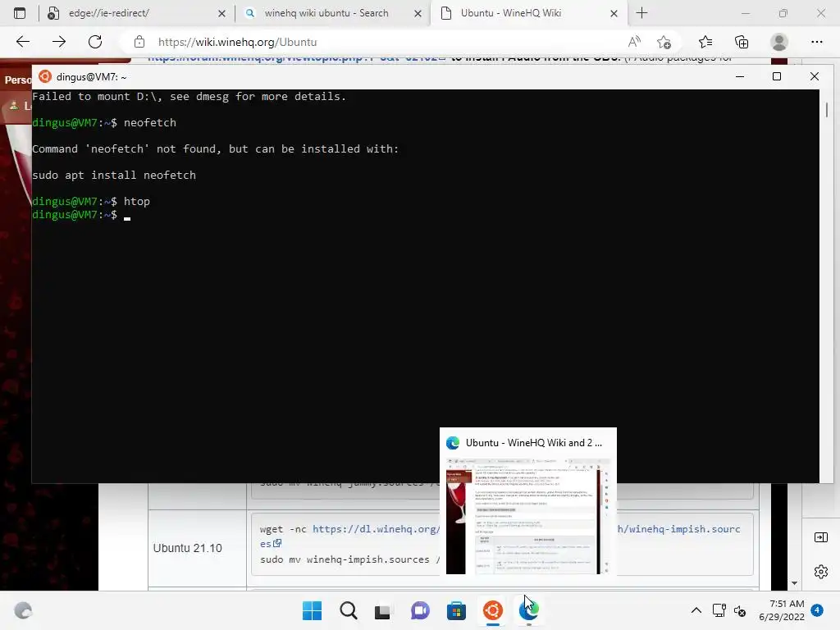The image size is (840, 630).
Task: Refresh the WineHQ page
Action: (95, 42)
